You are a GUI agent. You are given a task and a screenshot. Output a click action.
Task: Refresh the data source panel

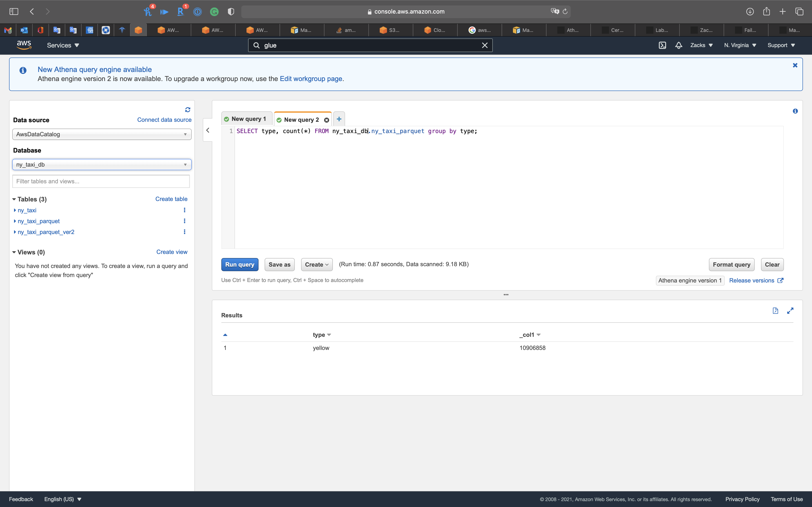pos(188,110)
